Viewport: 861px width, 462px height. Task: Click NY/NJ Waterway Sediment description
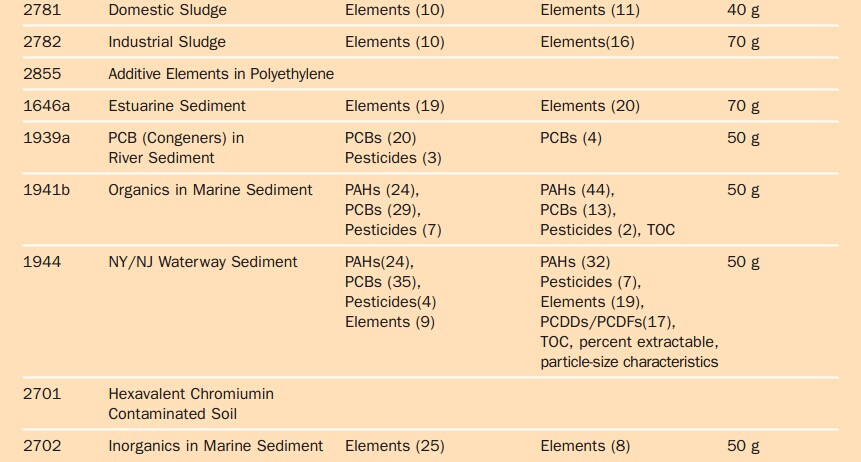click(203, 261)
